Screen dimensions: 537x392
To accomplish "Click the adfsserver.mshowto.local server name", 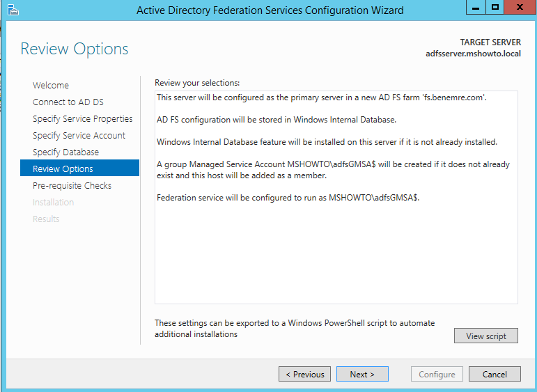I will point(474,54).
